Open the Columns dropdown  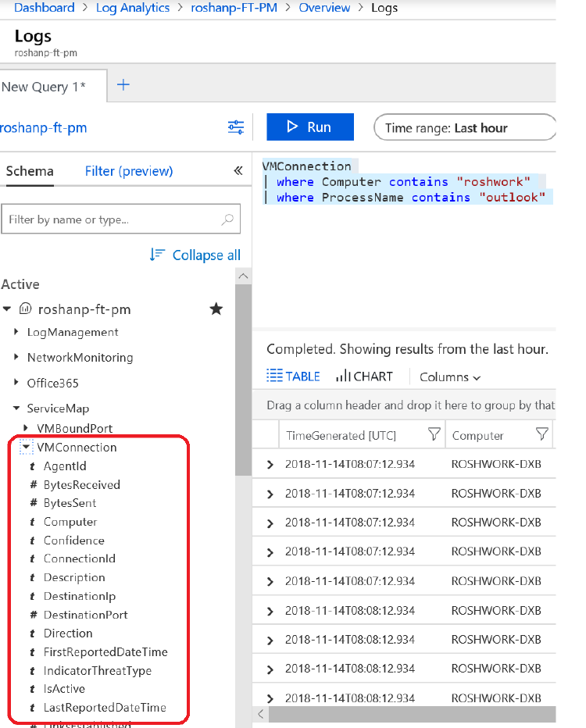[x=450, y=377]
